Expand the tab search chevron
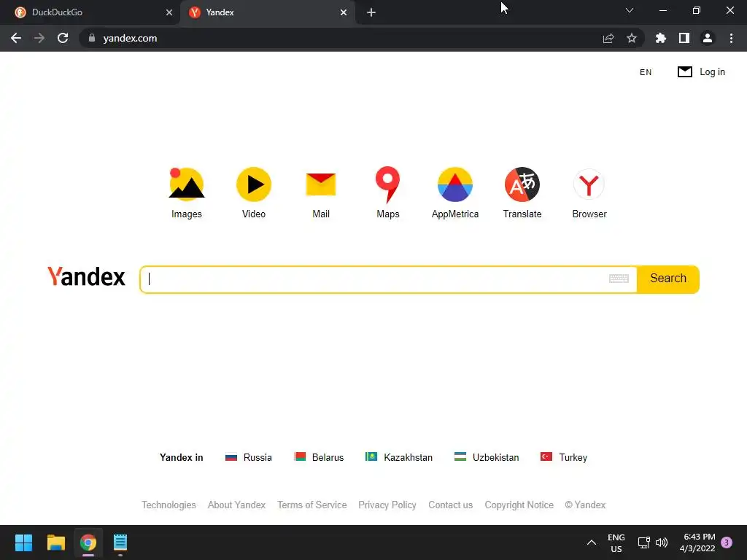Image resolution: width=747 pixels, height=560 pixels. click(x=630, y=10)
